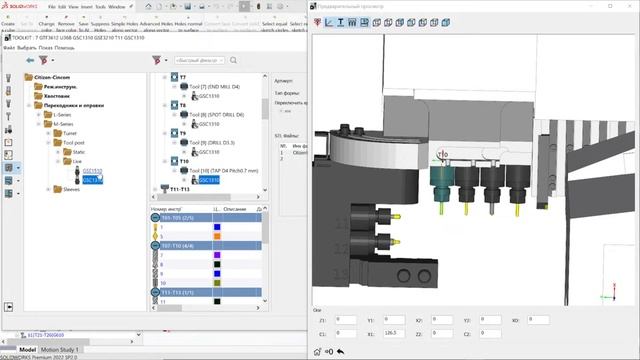This screenshot has height=360, width=640.
Task: Click the home view icon below preview
Action: [x=317, y=351]
